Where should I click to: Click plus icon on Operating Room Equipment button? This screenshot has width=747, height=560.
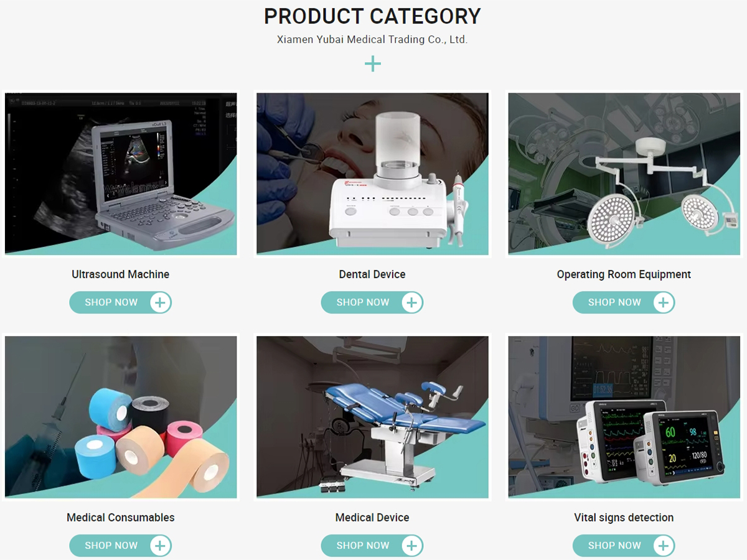tap(664, 302)
